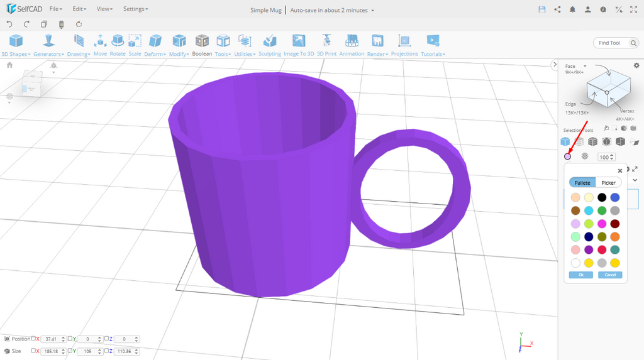This screenshot has height=360, width=644.
Task: Open the Generators dropdown
Action: pos(48,46)
